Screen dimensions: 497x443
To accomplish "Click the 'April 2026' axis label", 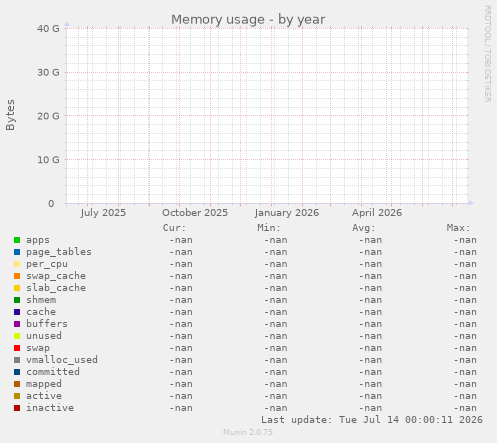I will (x=377, y=213).
